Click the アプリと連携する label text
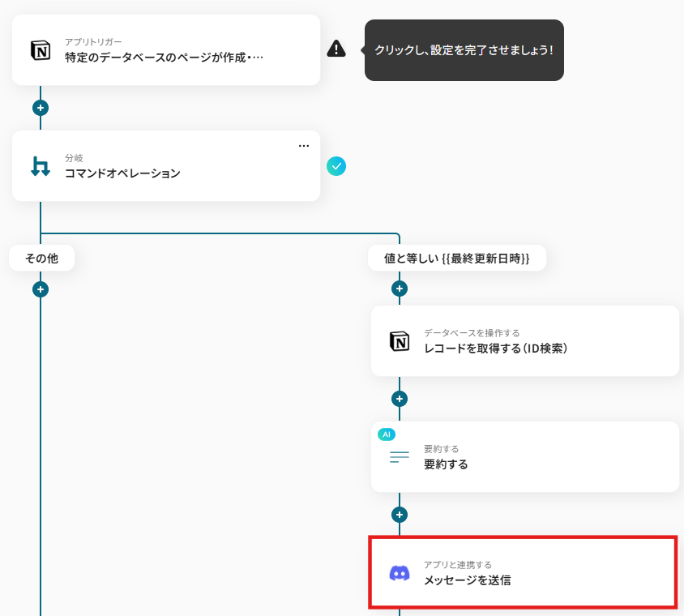The image size is (684, 616). (458, 565)
